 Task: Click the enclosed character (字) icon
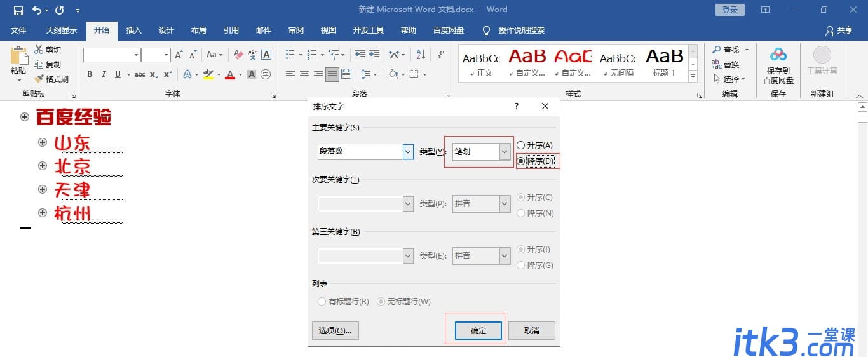pyautogui.click(x=266, y=74)
